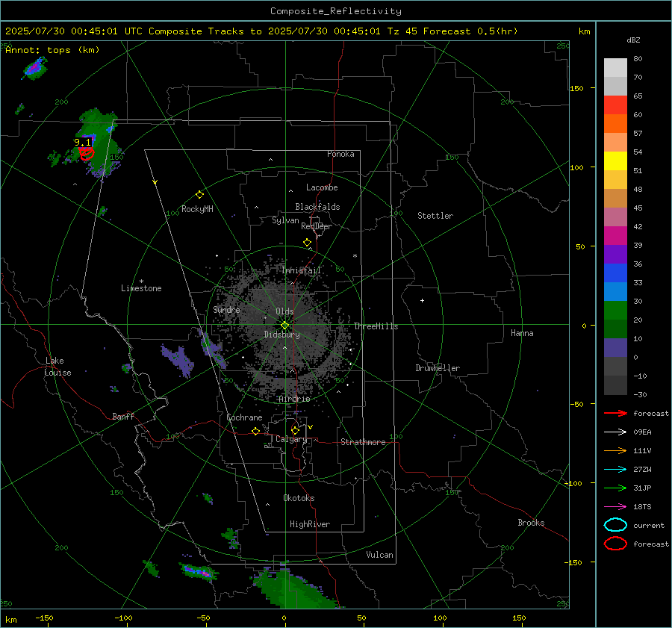Image resolution: width=672 pixels, height=628 pixels.
Task: Select the red swatch below 65 dBZ
Action: [615, 105]
